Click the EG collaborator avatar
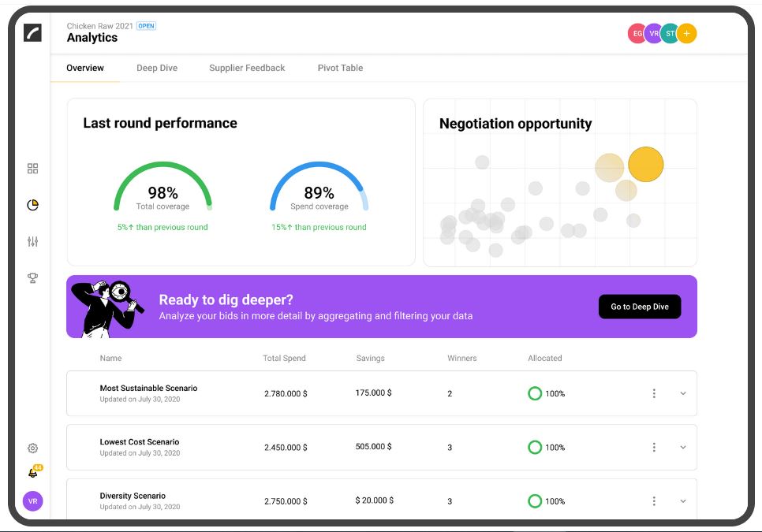Image resolution: width=762 pixels, height=532 pixels. [x=637, y=34]
